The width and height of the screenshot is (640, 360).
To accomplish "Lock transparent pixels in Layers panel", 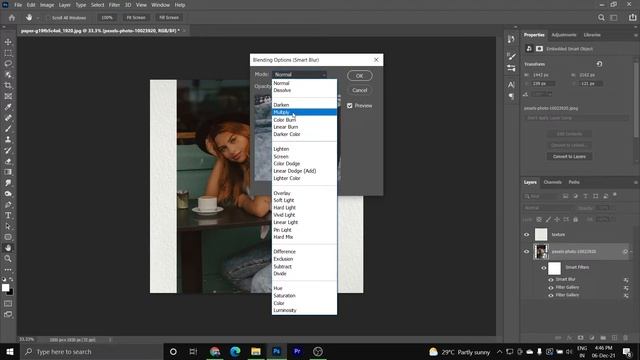I will (x=539, y=220).
